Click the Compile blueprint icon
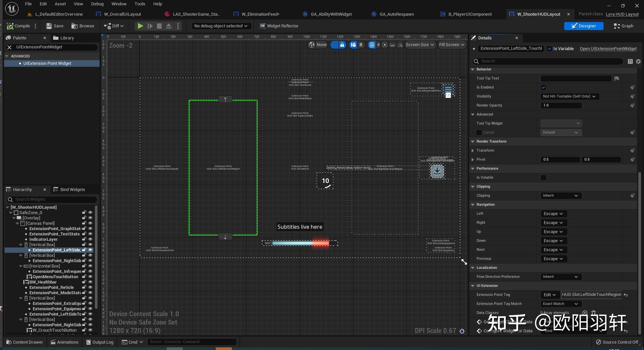Viewport: 644px width, 350px height. pyautogui.click(x=10, y=26)
